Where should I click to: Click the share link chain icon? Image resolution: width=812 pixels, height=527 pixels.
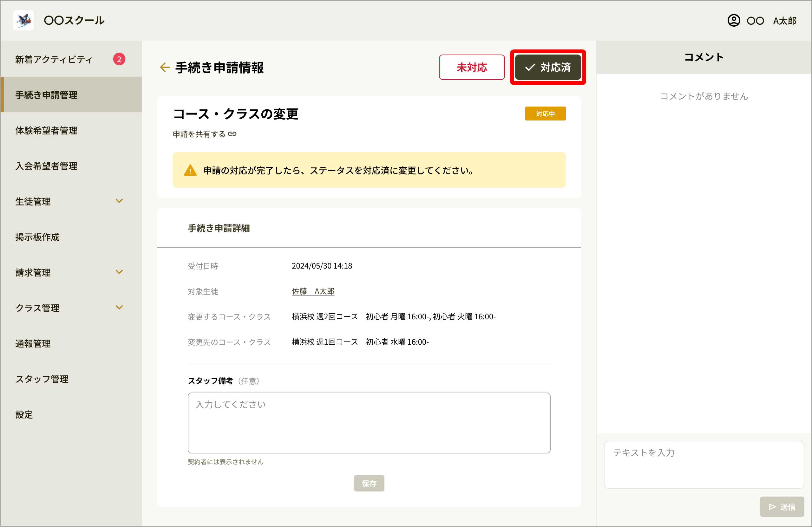click(x=232, y=134)
